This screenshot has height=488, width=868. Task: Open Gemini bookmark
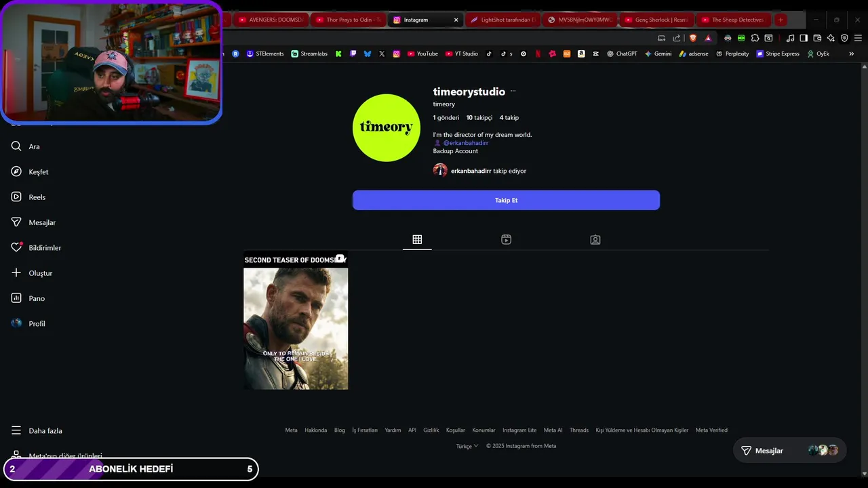(x=658, y=54)
